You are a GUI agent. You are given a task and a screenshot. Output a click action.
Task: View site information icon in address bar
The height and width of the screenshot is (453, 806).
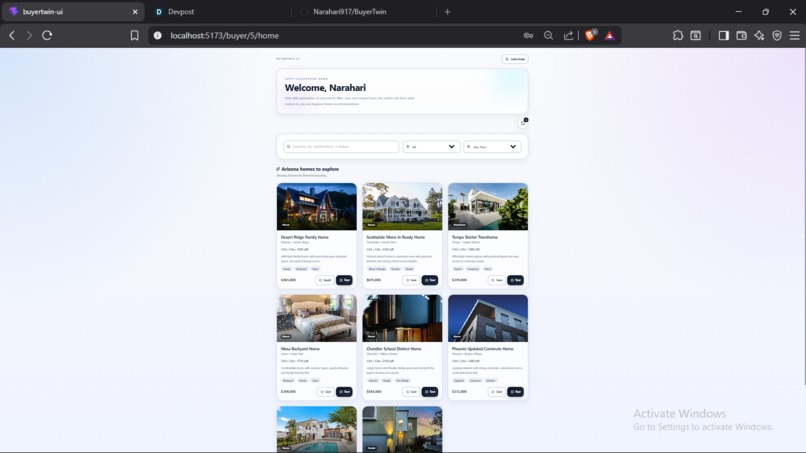[158, 35]
